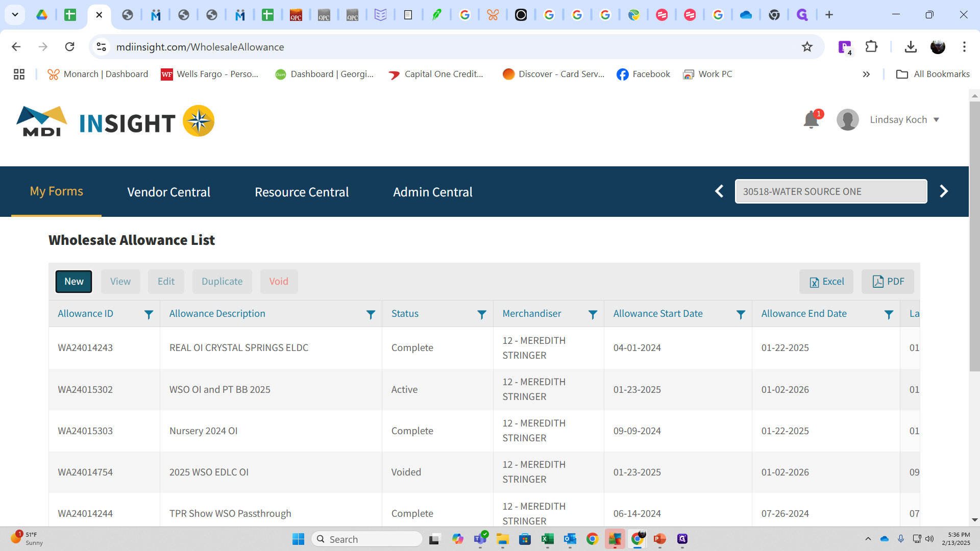The height and width of the screenshot is (551, 980).
Task: Sort by the Allowance Description header
Action: click(217, 314)
